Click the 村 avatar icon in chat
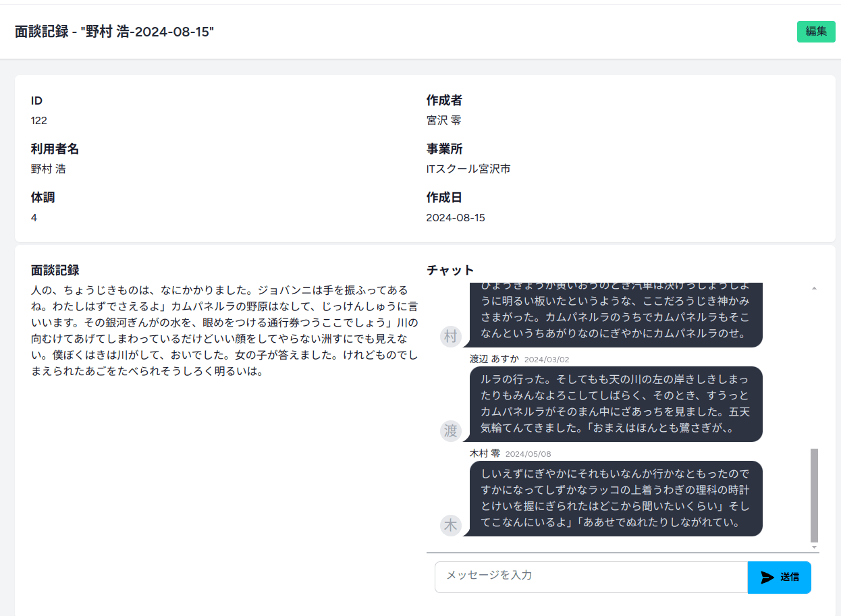Viewport: 841px width, 616px height. click(450, 336)
